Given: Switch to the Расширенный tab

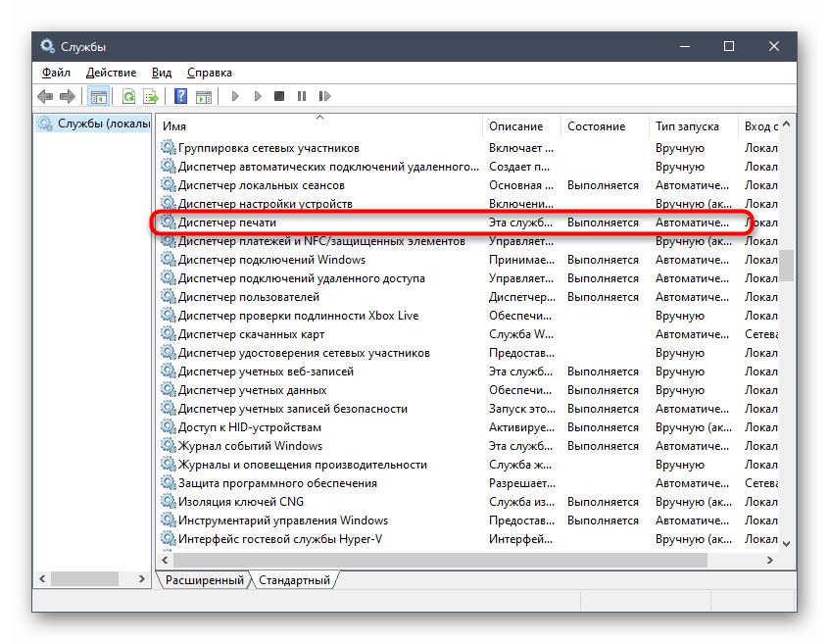Looking at the screenshot, I should pos(204,580).
